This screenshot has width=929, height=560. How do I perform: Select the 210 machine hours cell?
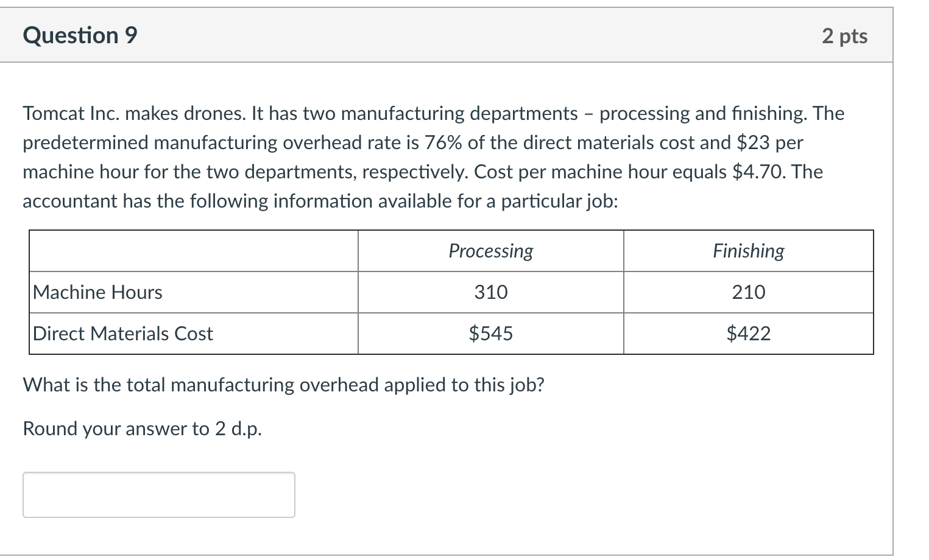(x=747, y=292)
